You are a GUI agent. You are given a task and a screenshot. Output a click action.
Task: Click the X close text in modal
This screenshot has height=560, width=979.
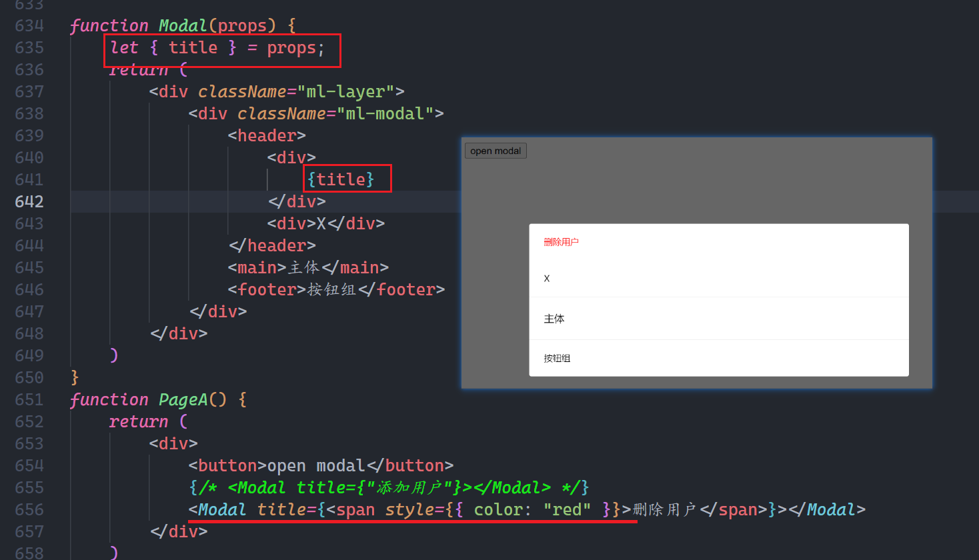[x=547, y=279]
